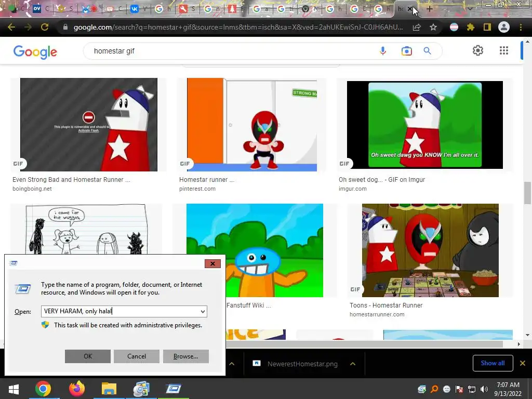
Task: Open the tab search chevron
Action: pyautogui.click(x=470, y=9)
